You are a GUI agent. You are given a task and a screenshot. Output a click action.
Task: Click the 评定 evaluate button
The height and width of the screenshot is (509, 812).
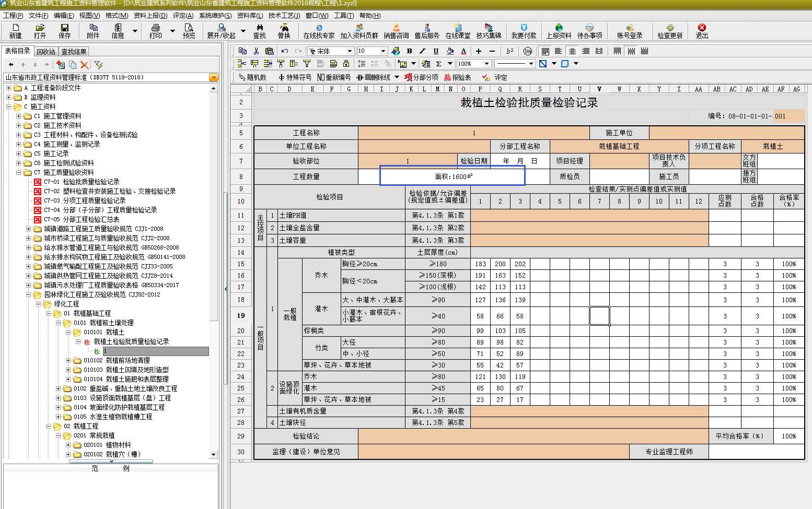[x=495, y=77]
